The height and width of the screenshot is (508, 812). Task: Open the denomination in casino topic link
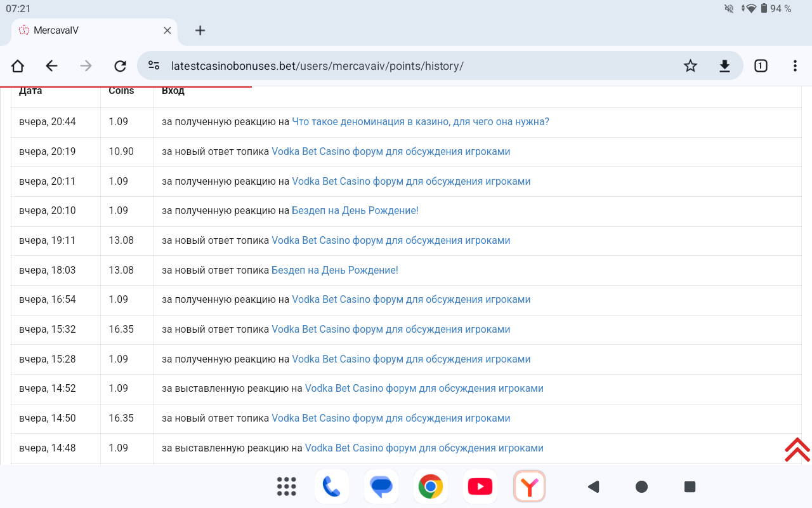[420, 122]
